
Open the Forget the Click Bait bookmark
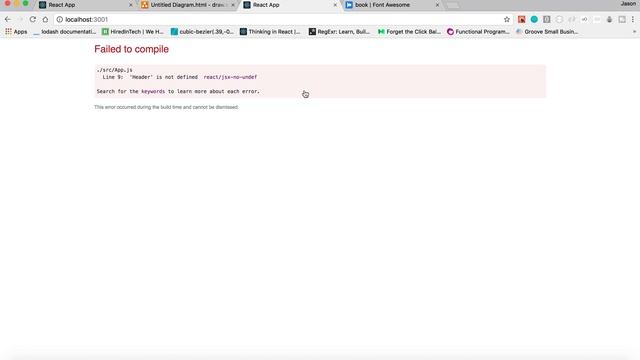tap(409, 31)
